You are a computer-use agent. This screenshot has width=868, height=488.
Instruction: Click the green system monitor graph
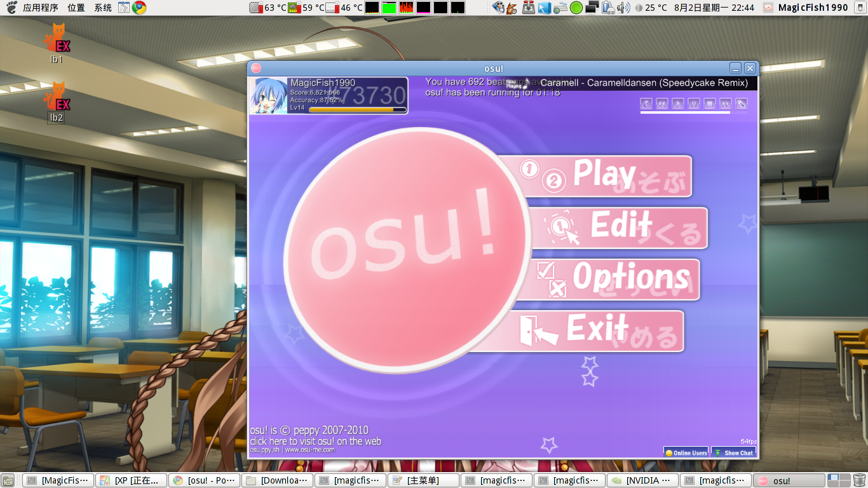[389, 8]
